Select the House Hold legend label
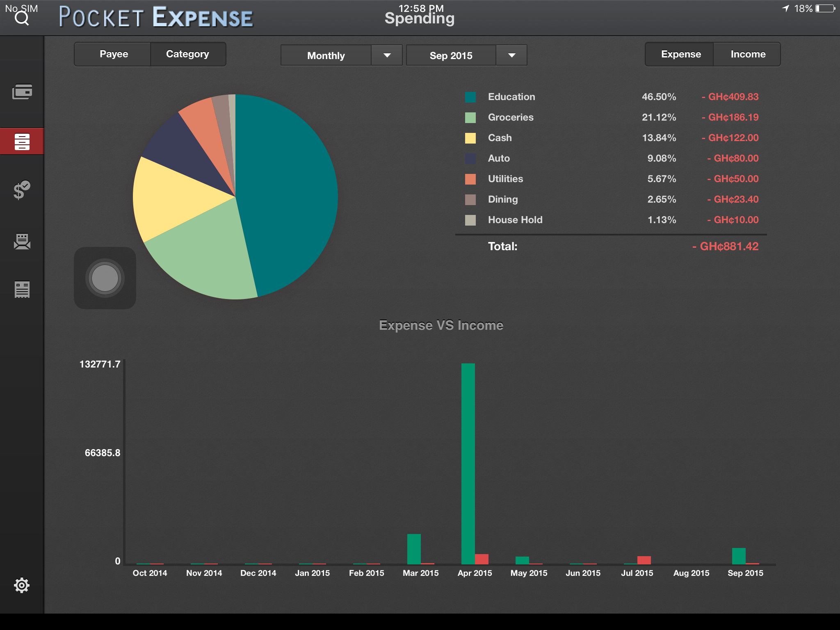840x630 pixels. coord(515,220)
